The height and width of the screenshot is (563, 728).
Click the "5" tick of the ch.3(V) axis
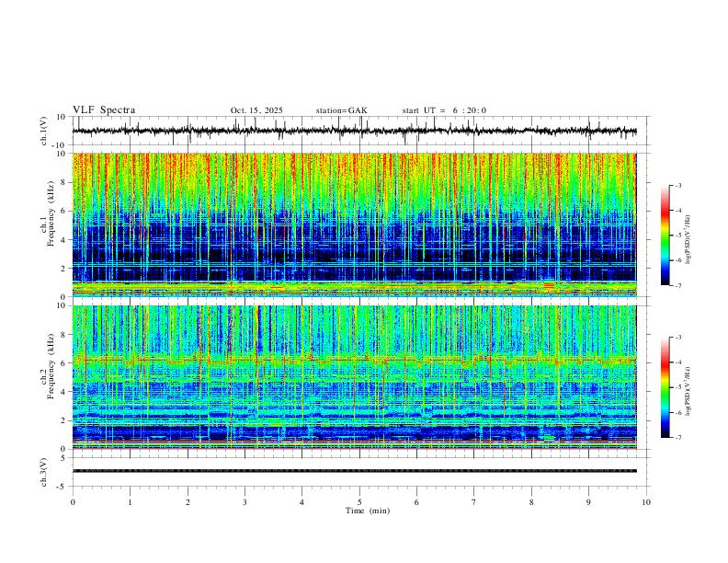(63, 457)
